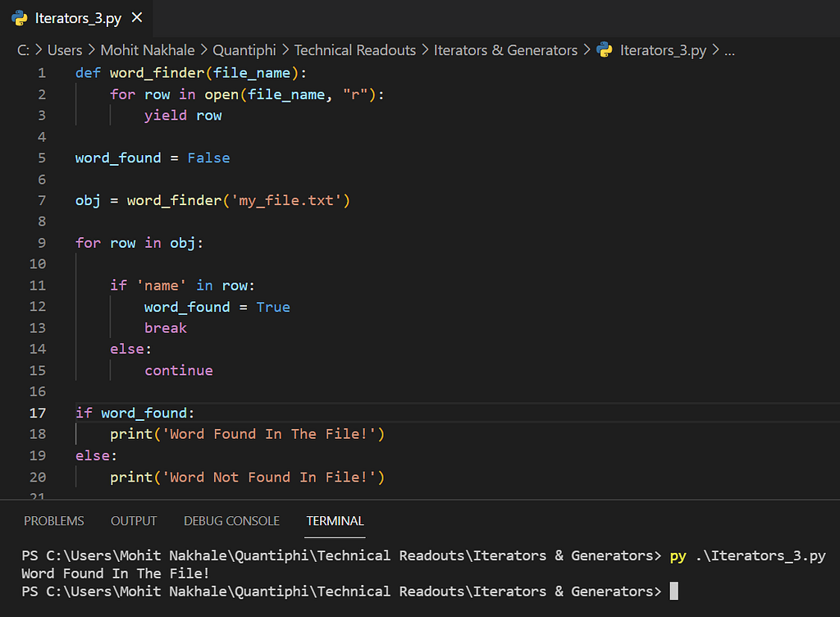Open the Technical Readouts breadcrumb folder

click(x=354, y=50)
